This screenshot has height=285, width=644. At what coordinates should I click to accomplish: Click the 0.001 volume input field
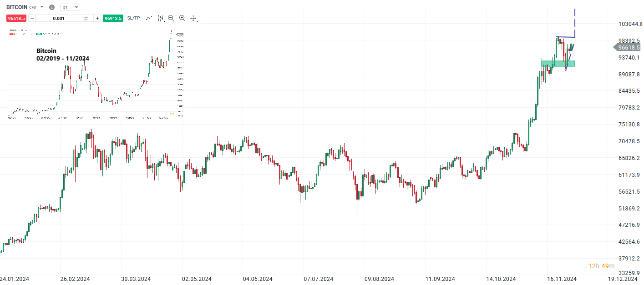click(x=58, y=18)
